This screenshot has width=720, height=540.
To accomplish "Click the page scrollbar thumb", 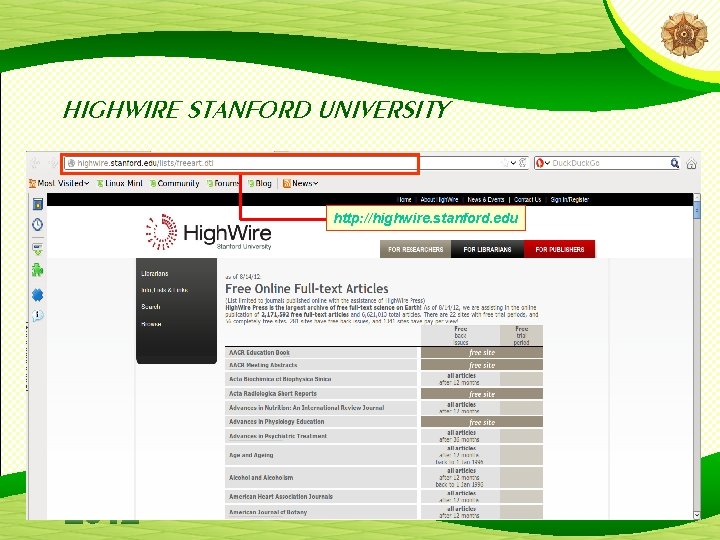I will pyautogui.click(x=697, y=211).
